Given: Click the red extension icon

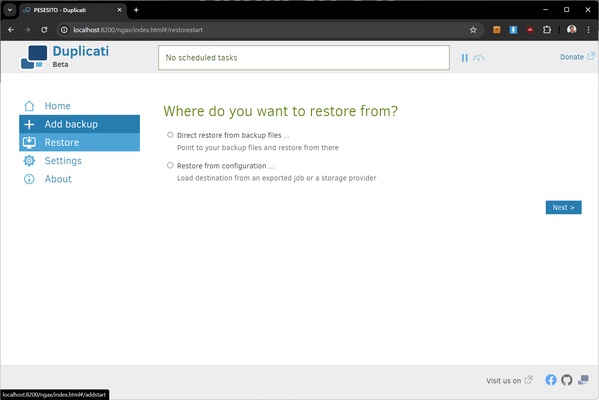Looking at the screenshot, I should tap(530, 30).
